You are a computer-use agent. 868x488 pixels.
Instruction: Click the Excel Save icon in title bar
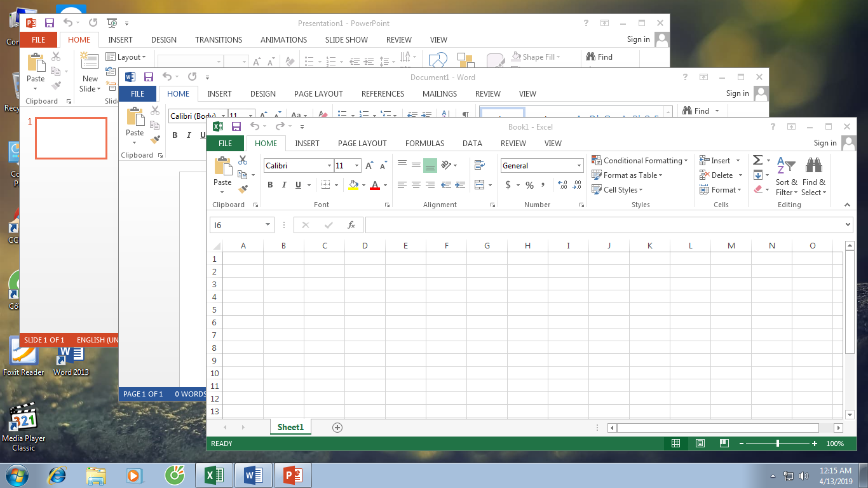(236, 126)
